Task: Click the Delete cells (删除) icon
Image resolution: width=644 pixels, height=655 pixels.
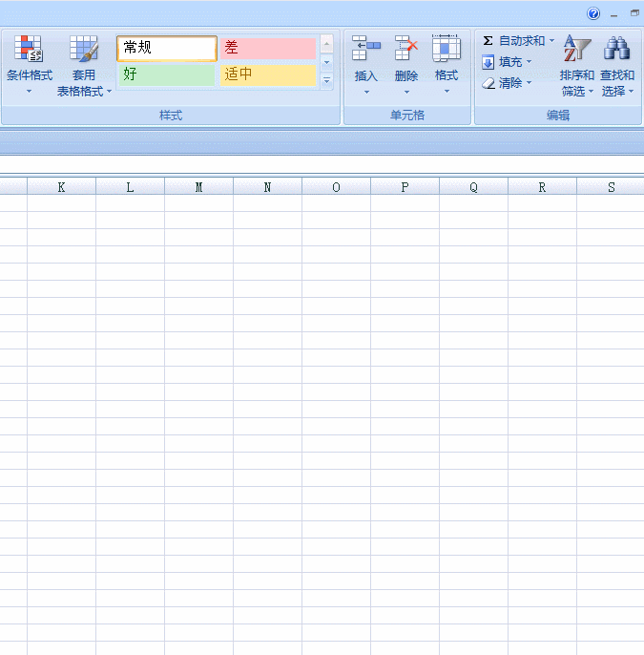Action: [406, 48]
